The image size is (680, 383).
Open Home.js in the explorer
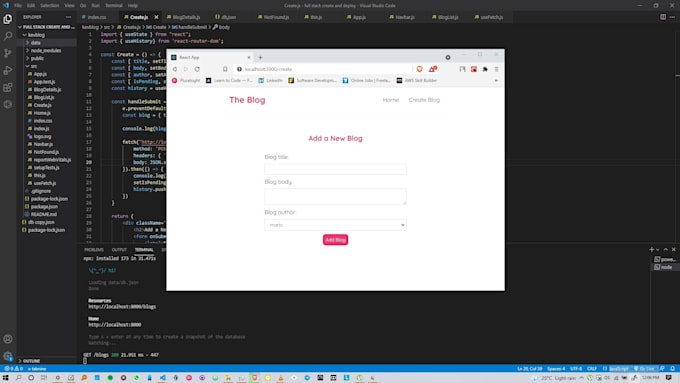(x=42, y=113)
